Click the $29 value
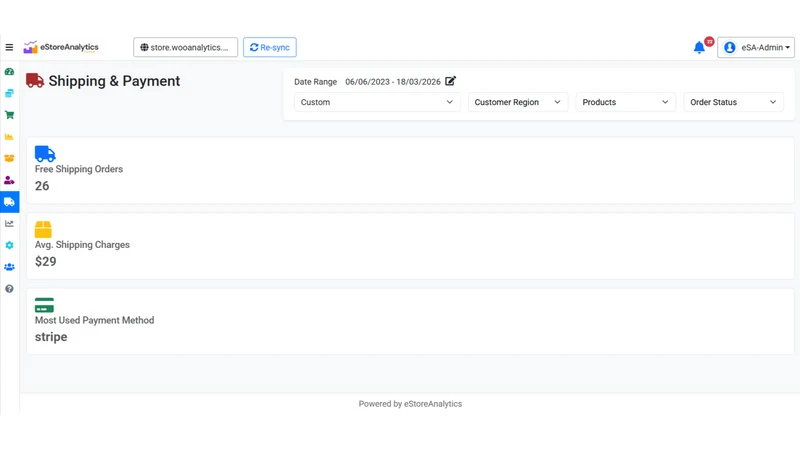 tap(45, 262)
